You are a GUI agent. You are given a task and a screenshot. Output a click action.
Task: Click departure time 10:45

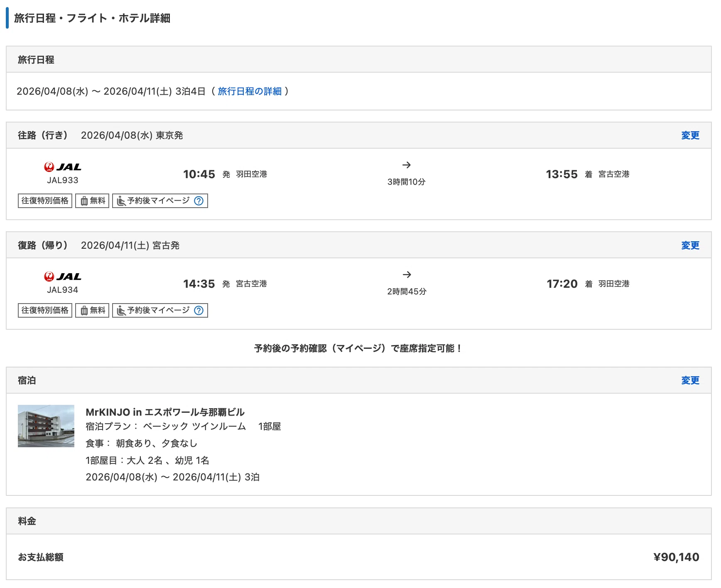[x=199, y=174]
